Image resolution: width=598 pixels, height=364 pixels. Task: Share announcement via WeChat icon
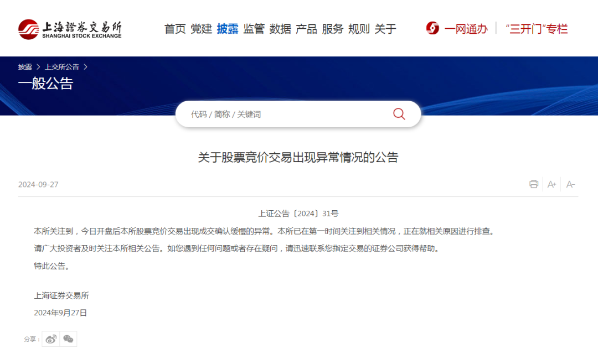[68, 339]
